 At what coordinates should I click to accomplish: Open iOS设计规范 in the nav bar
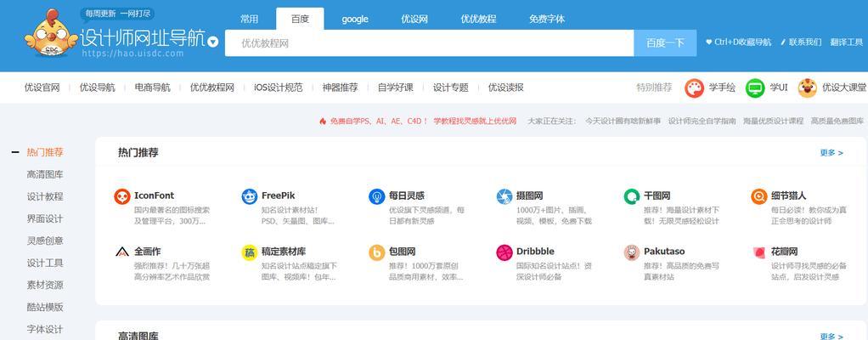pyautogui.click(x=279, y=88)
